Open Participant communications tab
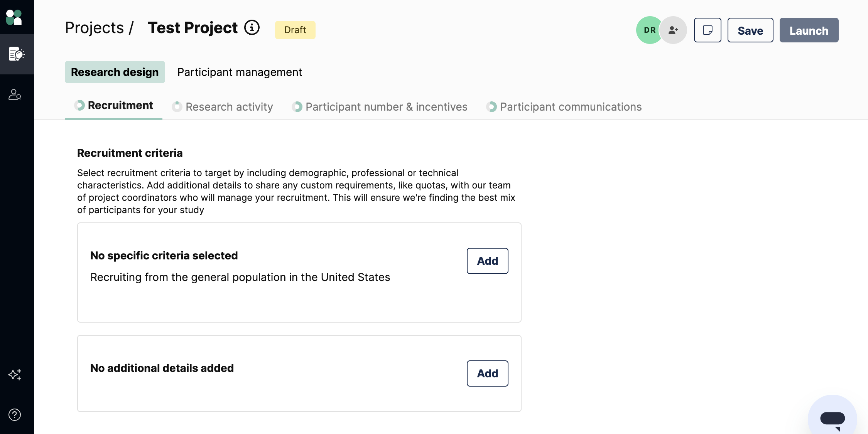The width and height of the screenshot is (868, 434). (x=564, y=107)
